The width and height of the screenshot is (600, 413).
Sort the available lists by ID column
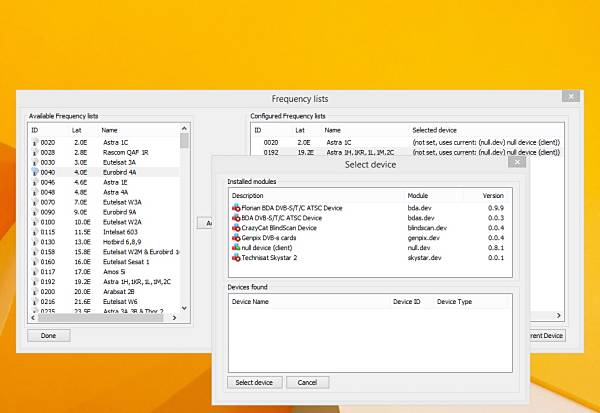point(49,130)
